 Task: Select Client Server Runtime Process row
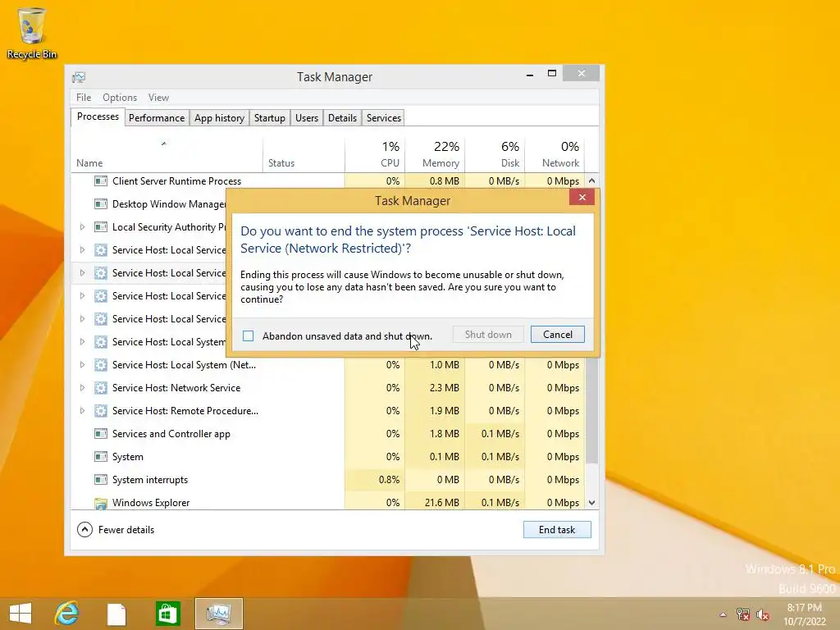tap(328, 181)
